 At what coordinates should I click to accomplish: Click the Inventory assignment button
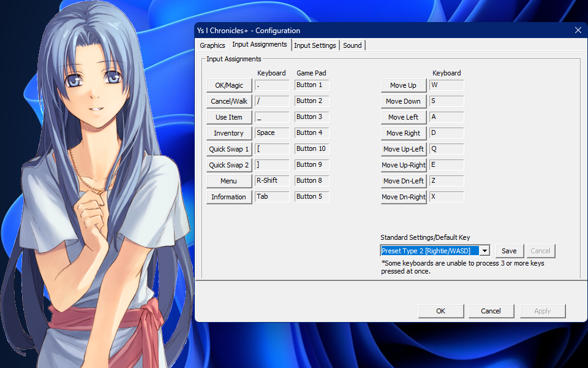click(229, 133)
